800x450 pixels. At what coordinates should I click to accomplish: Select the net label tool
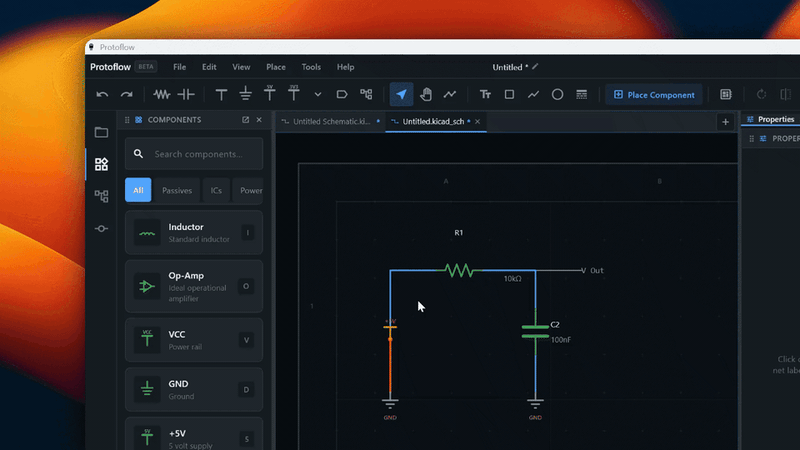click(x=342, y=94)
